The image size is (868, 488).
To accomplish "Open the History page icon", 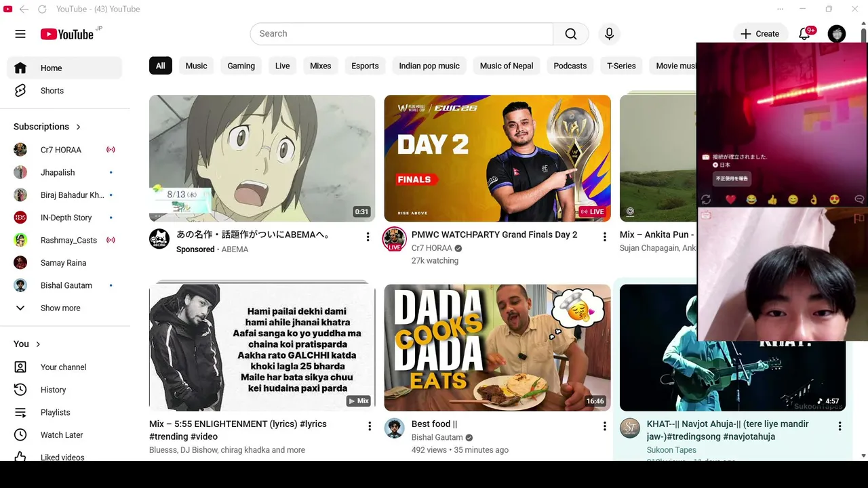I will point(20,390).
